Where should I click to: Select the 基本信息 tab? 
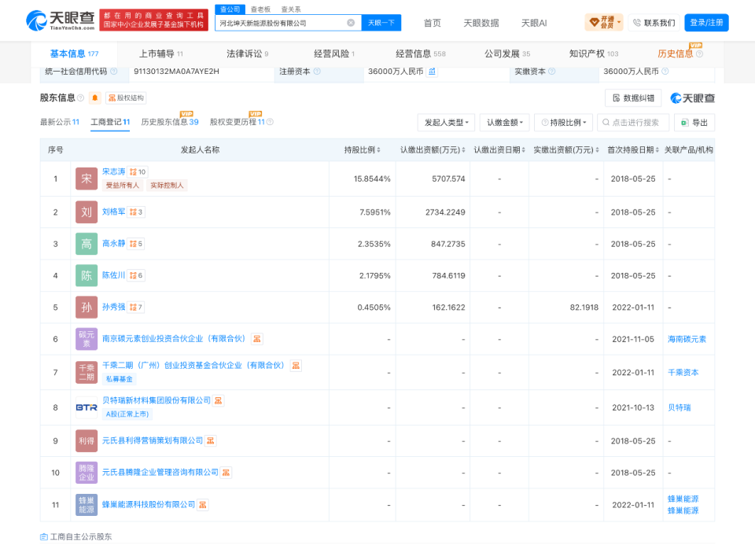[74, 53]
